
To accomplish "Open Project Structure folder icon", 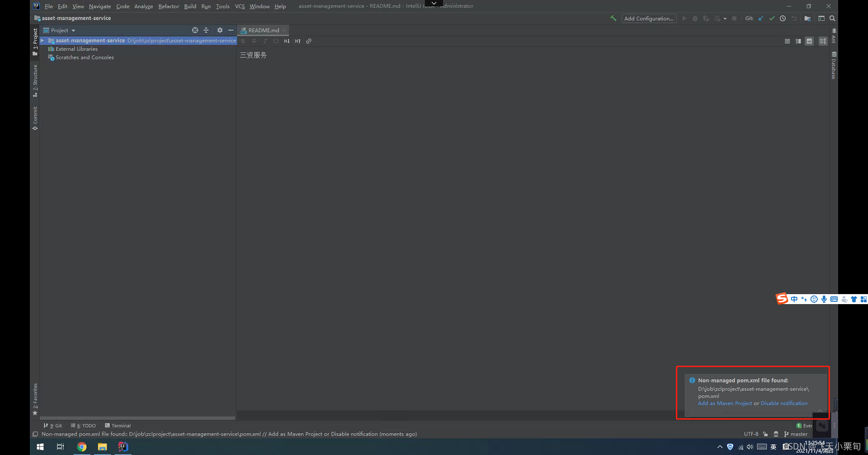I will [x=807, y=19].
